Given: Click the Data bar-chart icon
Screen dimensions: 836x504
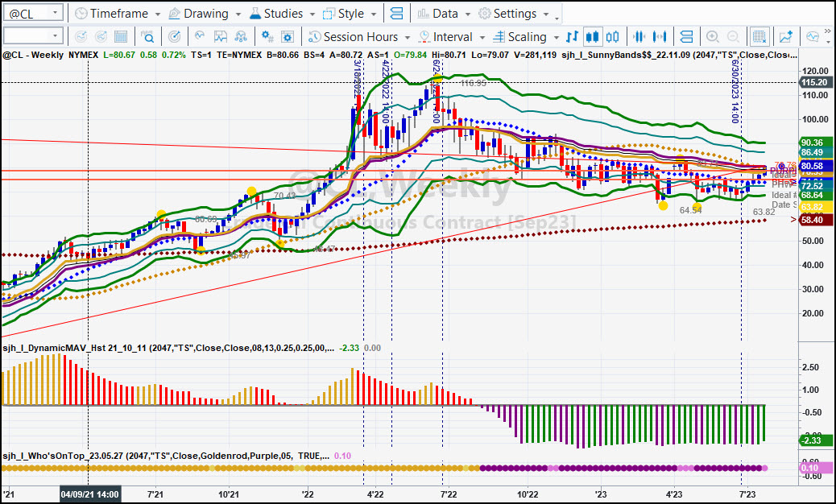Looking at the screenshot, I should coord(423,14).
